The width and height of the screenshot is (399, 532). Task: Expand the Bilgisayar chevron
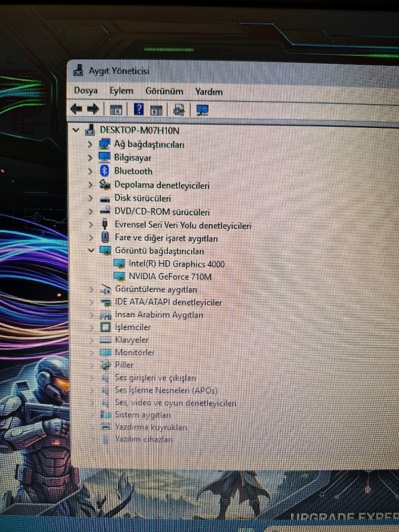click(90, 158)
